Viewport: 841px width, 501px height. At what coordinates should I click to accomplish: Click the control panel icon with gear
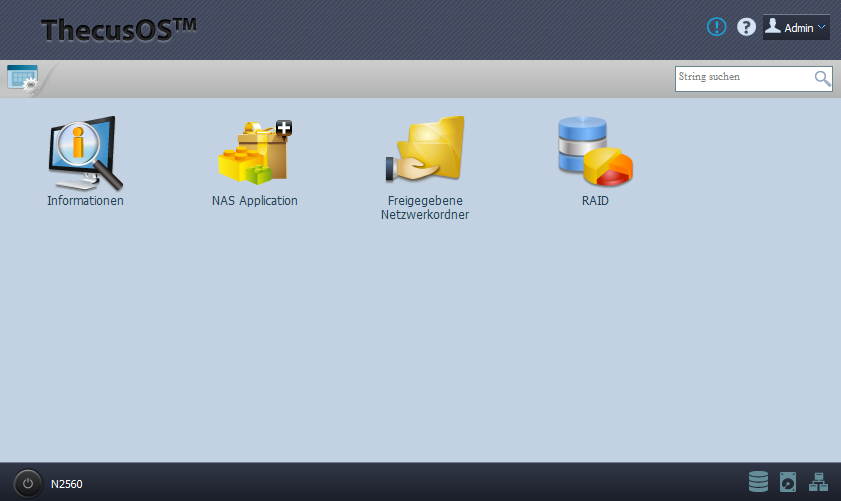[x=23, y=79]
